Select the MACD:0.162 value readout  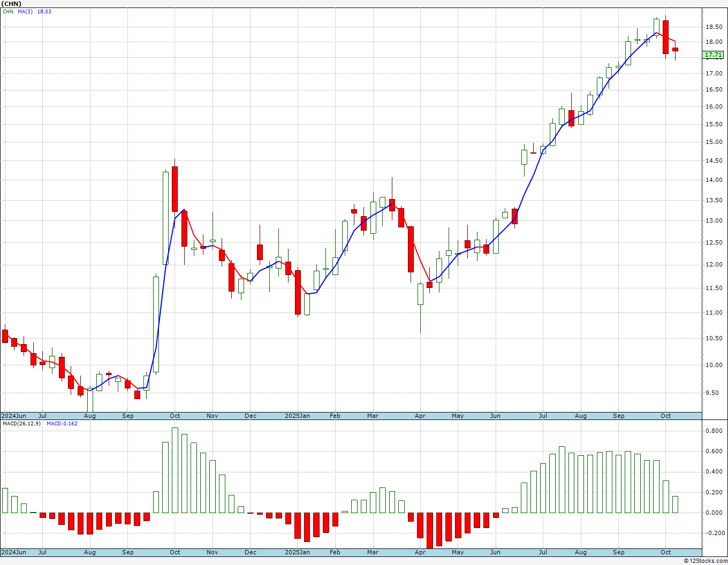click(x=62, y=424)
